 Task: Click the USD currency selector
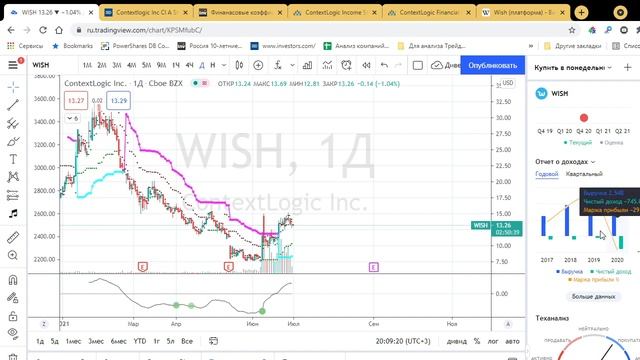[x=508, y=83]
